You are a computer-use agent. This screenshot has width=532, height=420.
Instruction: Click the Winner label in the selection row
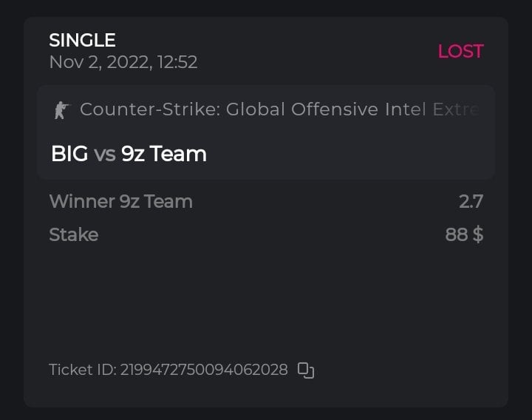(x=81, y=201)
